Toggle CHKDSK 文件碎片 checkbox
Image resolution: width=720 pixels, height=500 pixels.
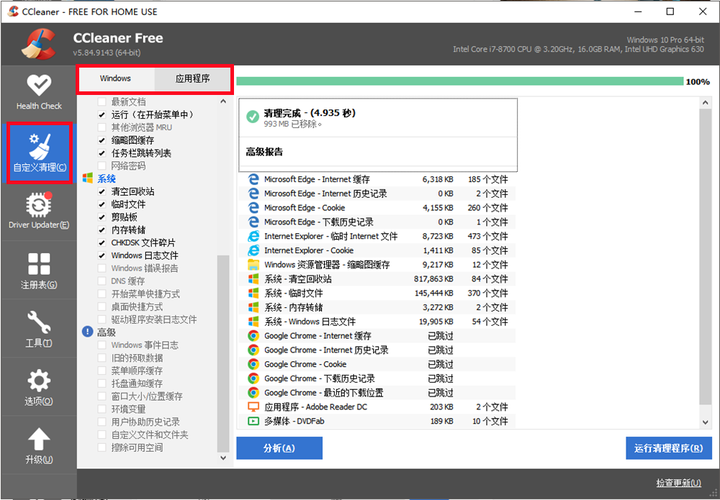[102, 242]
